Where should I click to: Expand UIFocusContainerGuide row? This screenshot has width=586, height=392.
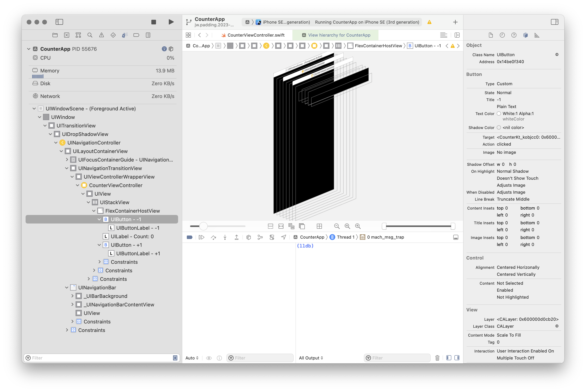point(67,160)
